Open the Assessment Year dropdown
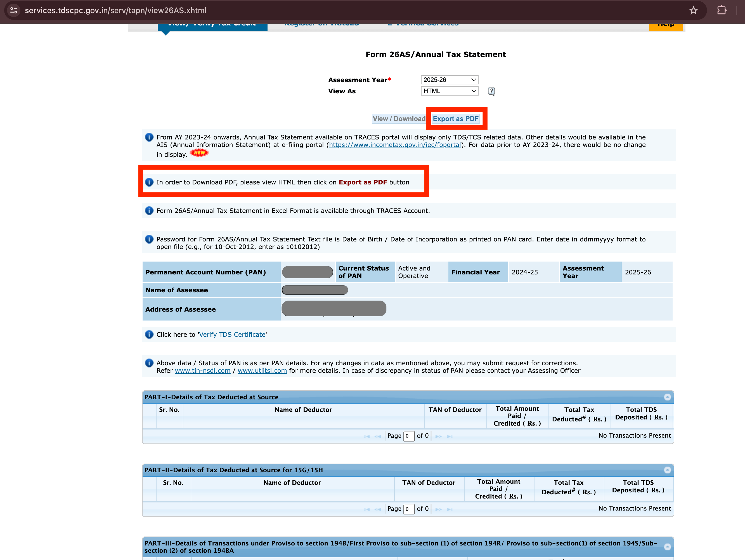This screenshot has width=745, height=560. click(449, 80)
